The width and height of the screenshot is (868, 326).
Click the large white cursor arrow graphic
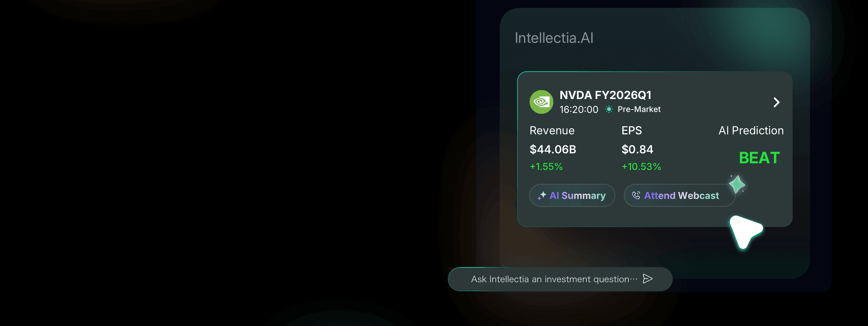[x=745, y=232]
